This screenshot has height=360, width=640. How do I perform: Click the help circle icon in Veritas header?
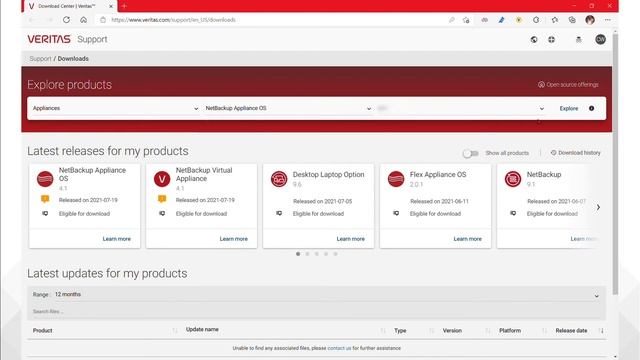pyautogui.click(x=551, y=40)
